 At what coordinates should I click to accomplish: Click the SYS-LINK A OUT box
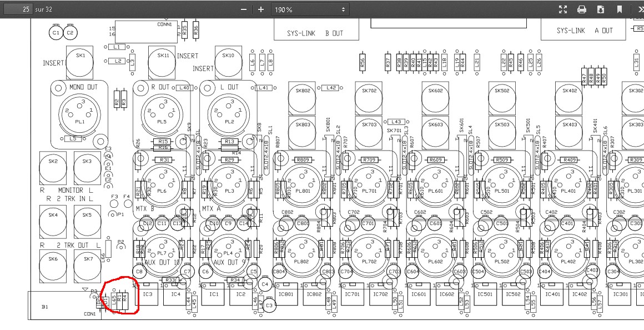(x=584, y=31)
